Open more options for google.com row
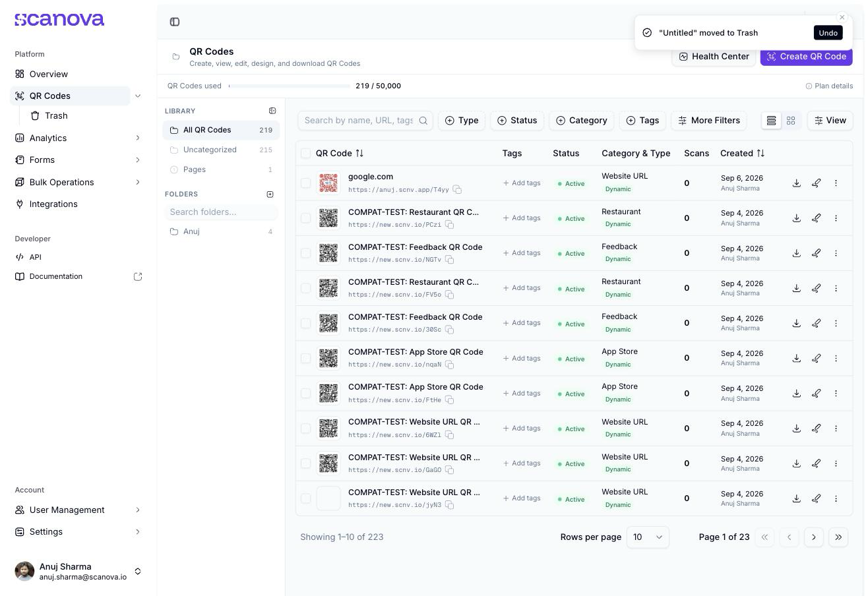 click(x=836, y=183)
